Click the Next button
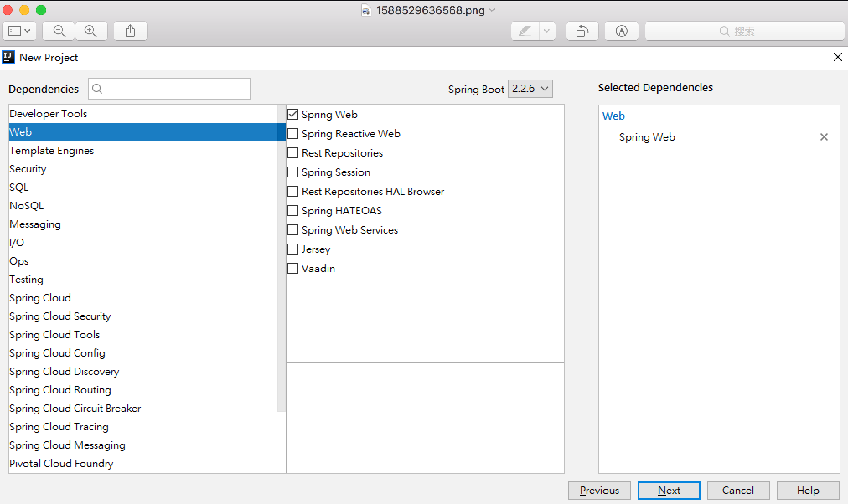The image size is (848, 504). pyautogui.click(x=669, y=490)
